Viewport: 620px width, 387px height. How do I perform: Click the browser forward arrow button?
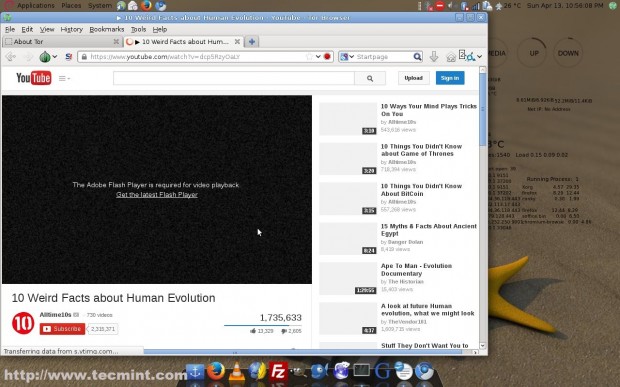(28, 57)
